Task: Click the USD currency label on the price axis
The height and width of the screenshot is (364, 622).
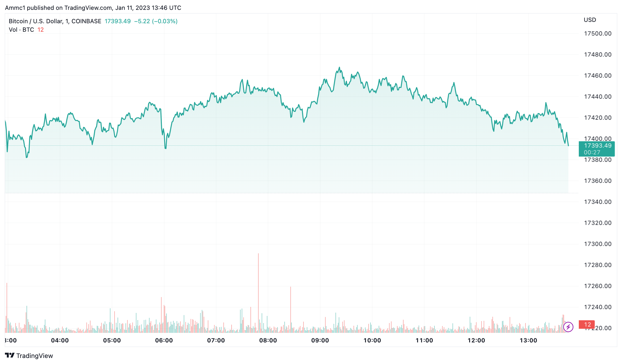Action: pos(590,20)
